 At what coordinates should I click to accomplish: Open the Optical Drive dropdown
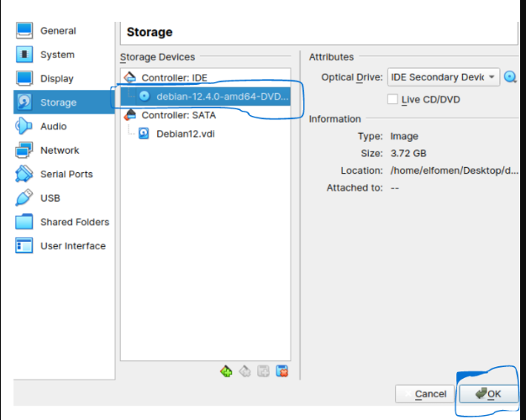(444, 77)
